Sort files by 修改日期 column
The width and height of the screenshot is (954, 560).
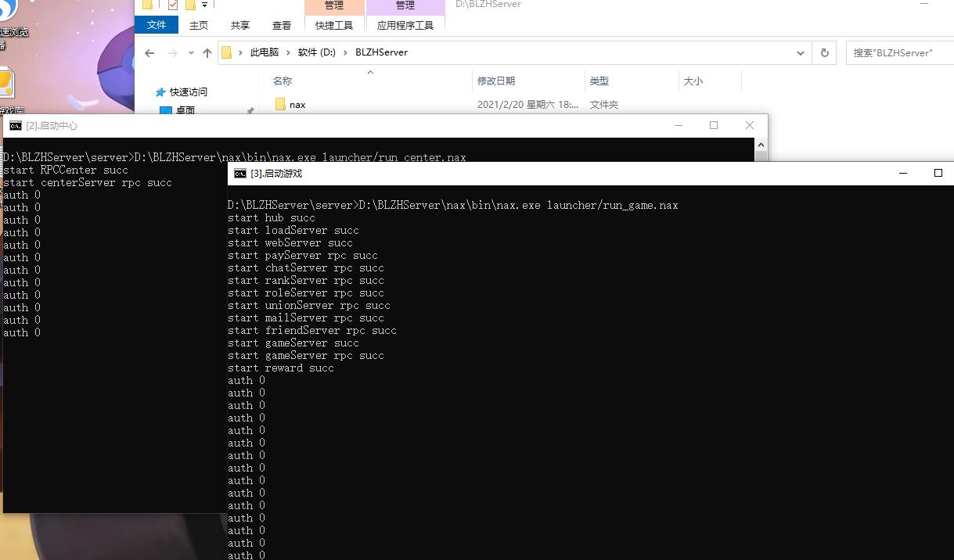click(496, 81)
